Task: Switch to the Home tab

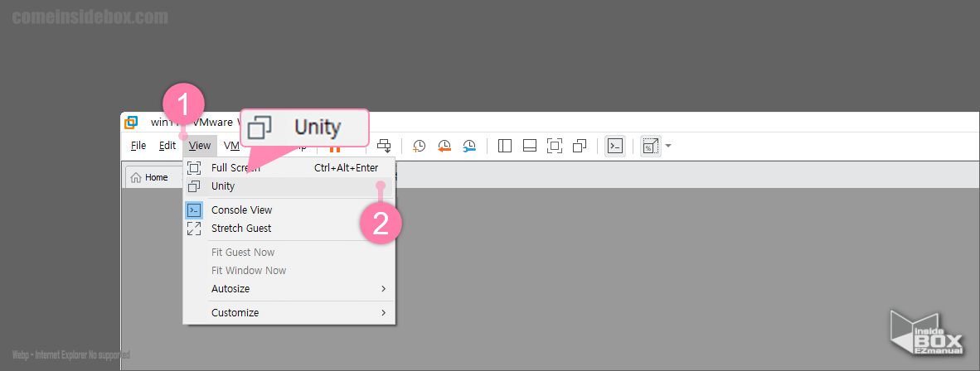Action: point(150,177)
